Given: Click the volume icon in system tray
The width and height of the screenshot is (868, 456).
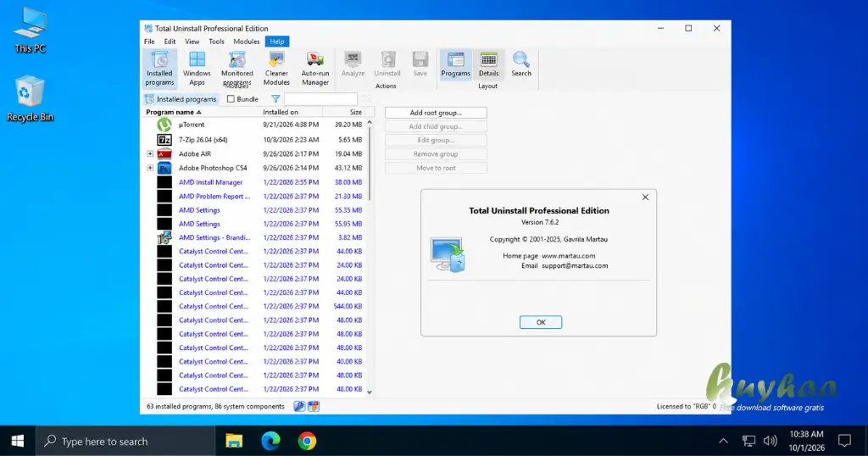Looking at the screenshot, I should pyautogui.click(x=770, y=441).
